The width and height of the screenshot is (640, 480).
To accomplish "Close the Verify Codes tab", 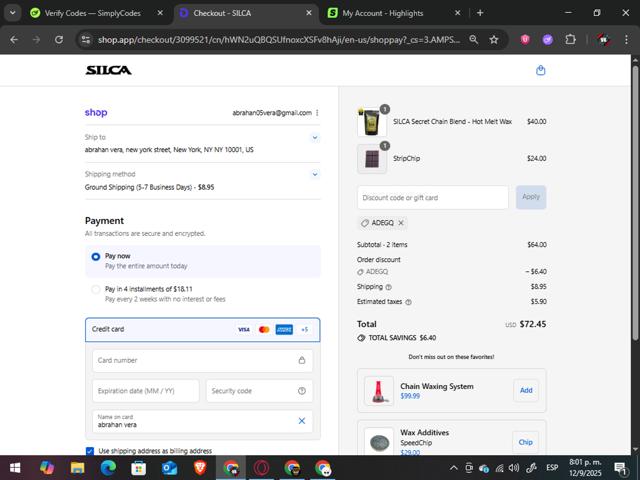I will [160, 13].
